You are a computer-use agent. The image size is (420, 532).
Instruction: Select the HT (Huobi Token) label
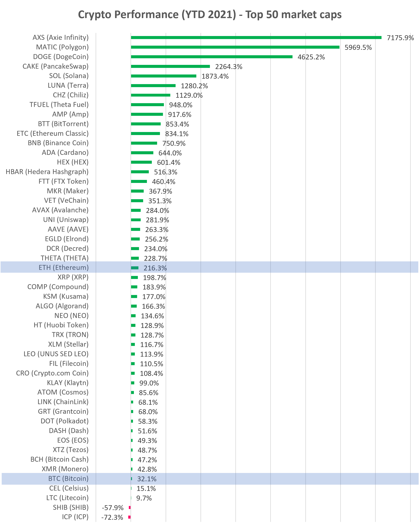coord(61,325)
